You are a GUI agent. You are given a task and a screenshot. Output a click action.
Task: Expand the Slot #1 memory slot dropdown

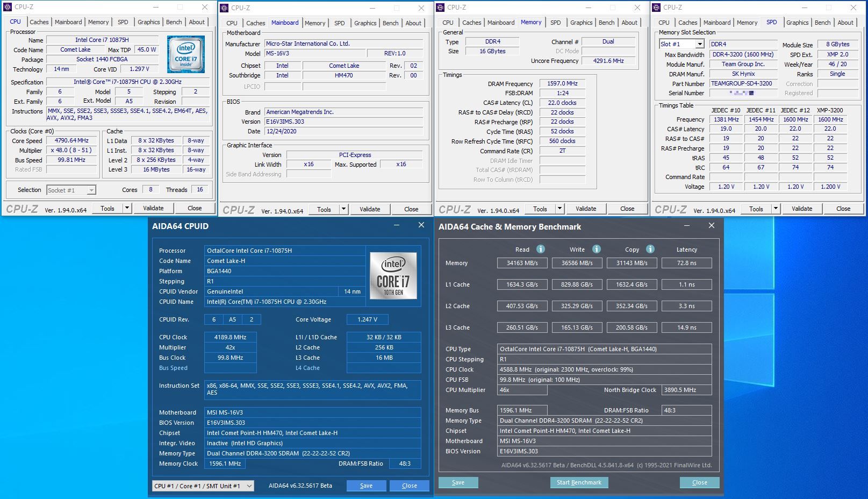[x=700, y=44]
